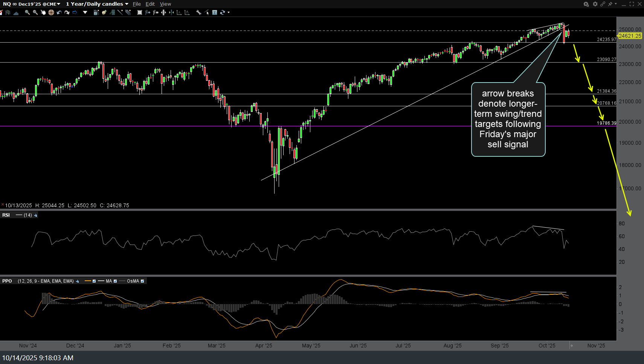Disable the OsMA histogram checkbox
This screenshot has height=364, width=644.
coord(142,281)
